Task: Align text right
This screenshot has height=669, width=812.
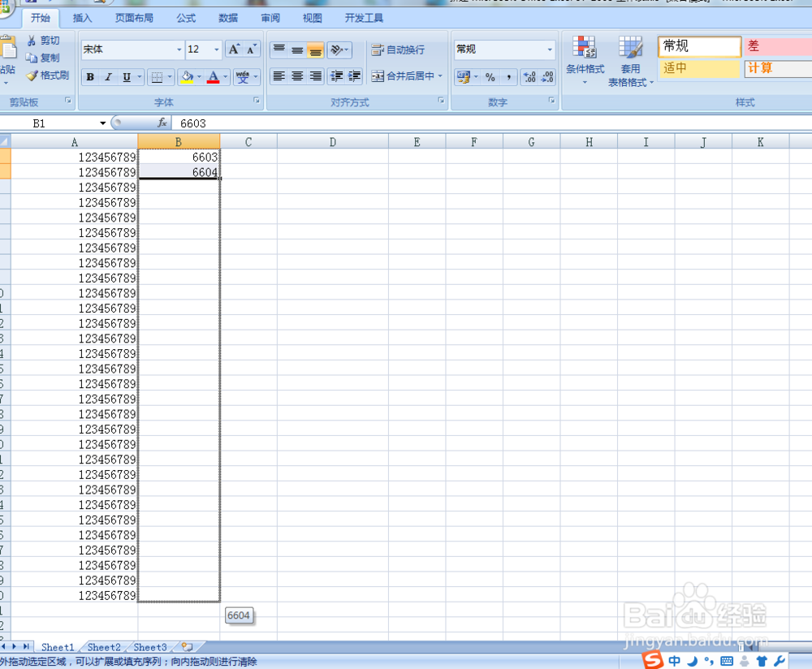Action: (315, 76)
